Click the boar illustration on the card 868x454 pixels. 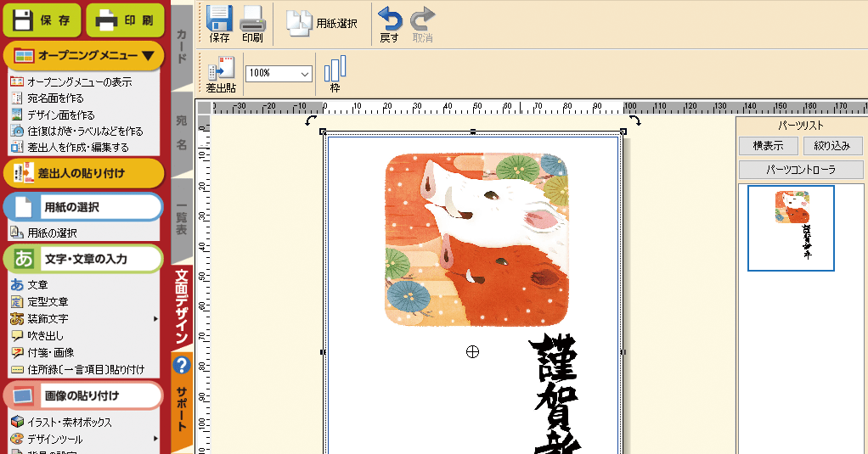[476, 239]
